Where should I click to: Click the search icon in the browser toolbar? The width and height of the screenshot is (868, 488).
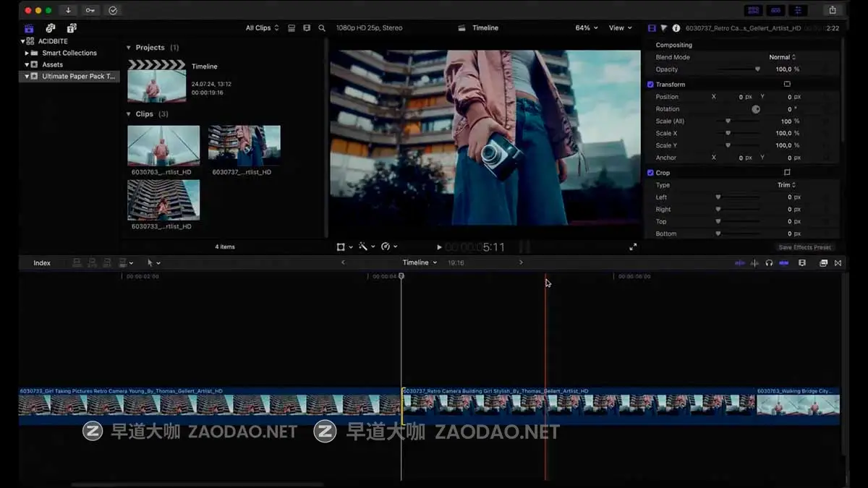(x=322, y=27)
